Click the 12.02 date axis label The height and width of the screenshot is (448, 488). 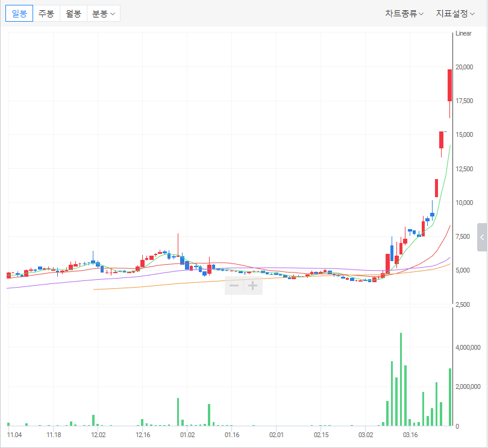pos(98,435)
